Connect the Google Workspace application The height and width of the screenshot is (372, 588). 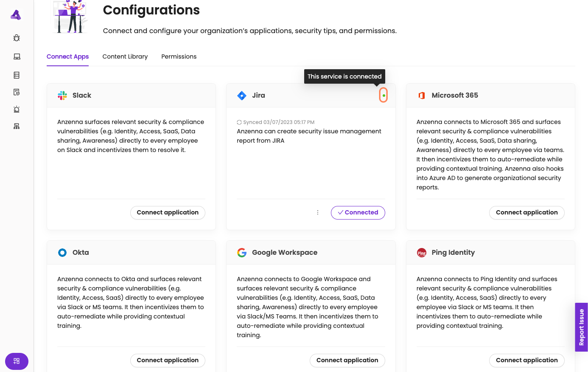tap(347, 360)
